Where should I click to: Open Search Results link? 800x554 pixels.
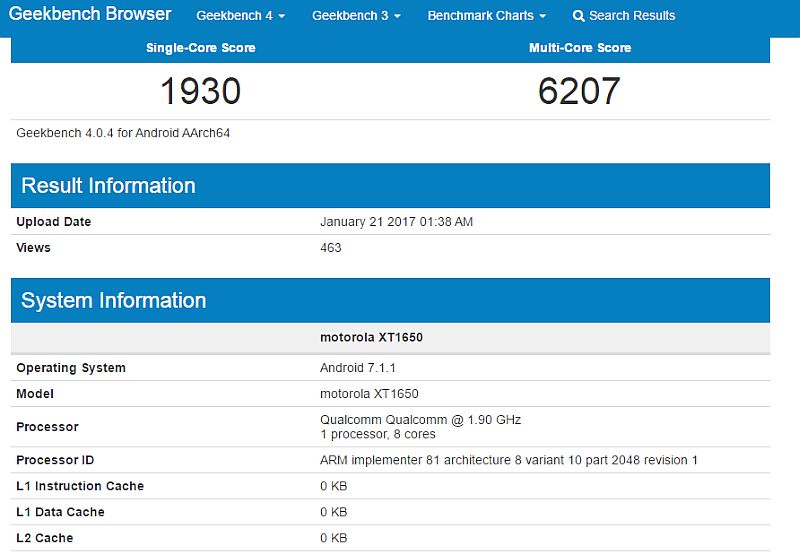[x=632, y=16]
